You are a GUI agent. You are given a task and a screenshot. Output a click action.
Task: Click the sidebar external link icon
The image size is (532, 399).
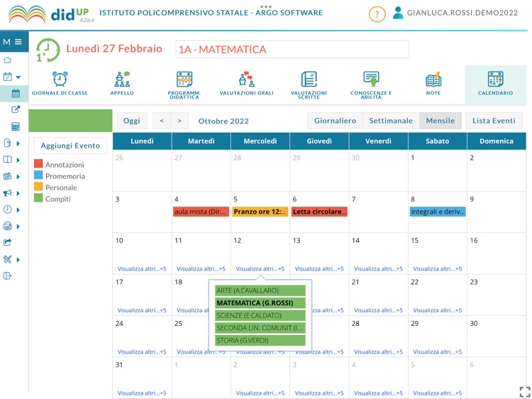(x=16, y=109)
